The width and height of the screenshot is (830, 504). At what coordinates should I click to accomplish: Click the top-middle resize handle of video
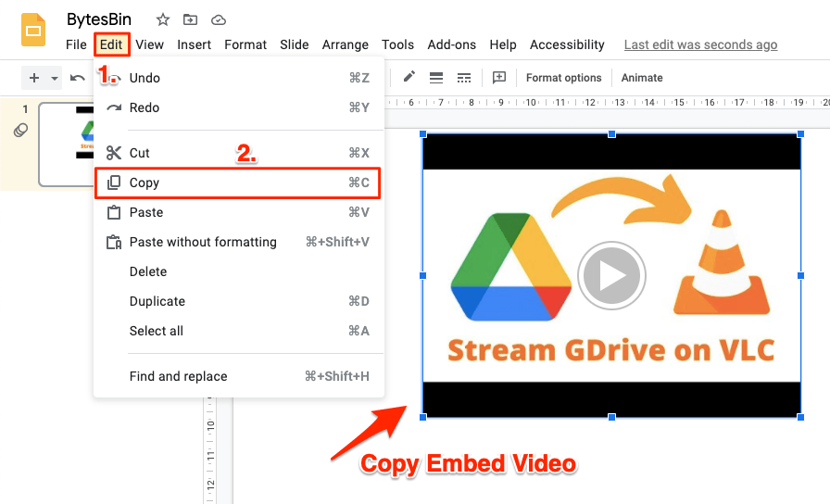point(612,134)
